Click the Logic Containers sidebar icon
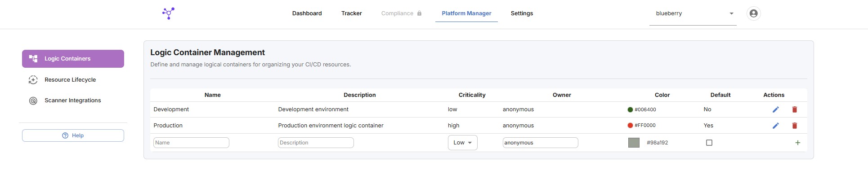This screenshot has width=868, height=192. (x=33, y=59)
